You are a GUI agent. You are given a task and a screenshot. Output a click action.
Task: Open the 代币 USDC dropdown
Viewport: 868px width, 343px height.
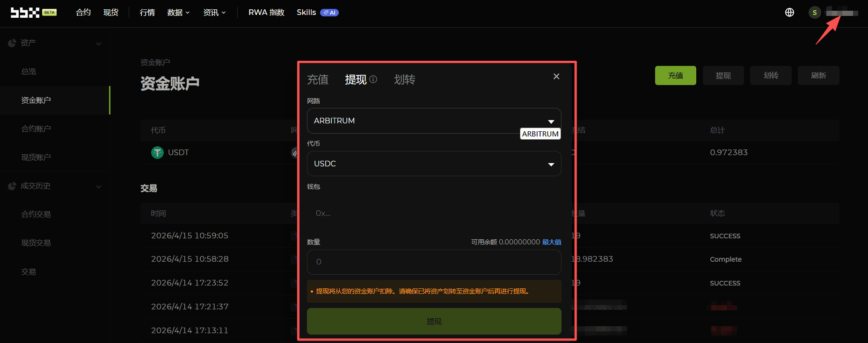(433, 164)
